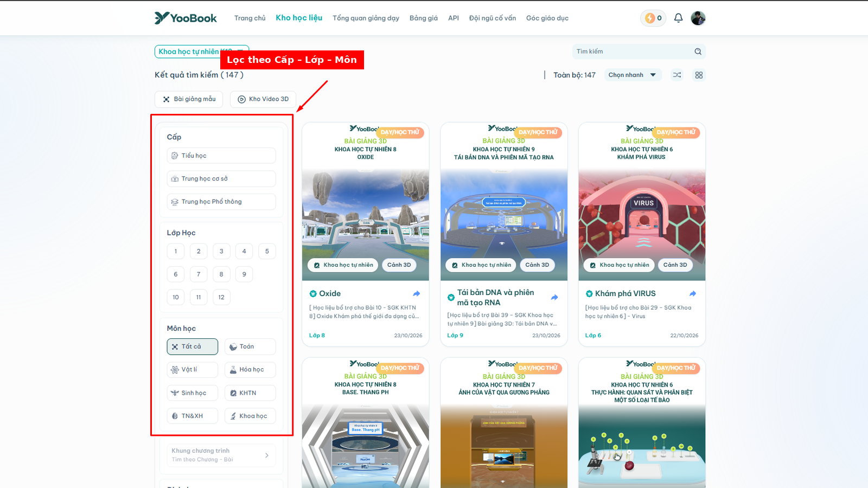Filter by grade 3
The height and width of the screenshot is (488, 868).
[221, 251]
